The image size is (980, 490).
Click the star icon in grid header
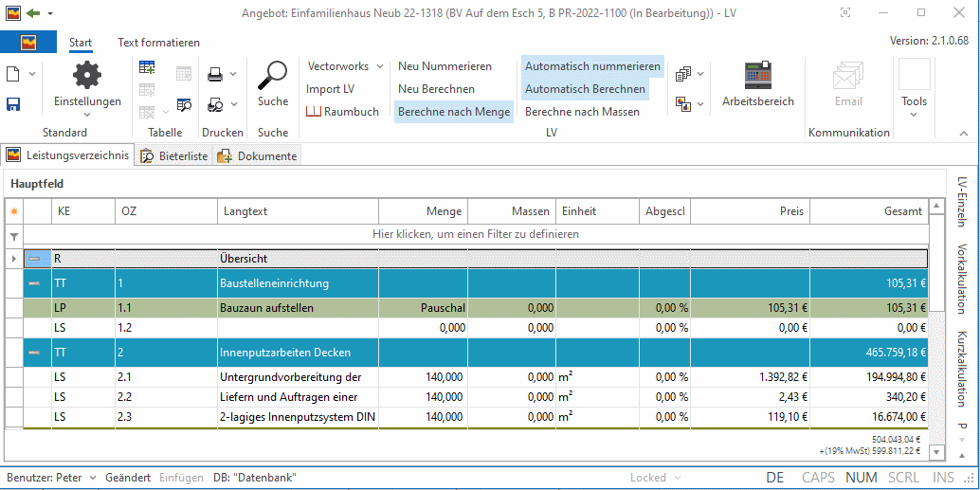[14, 211]
